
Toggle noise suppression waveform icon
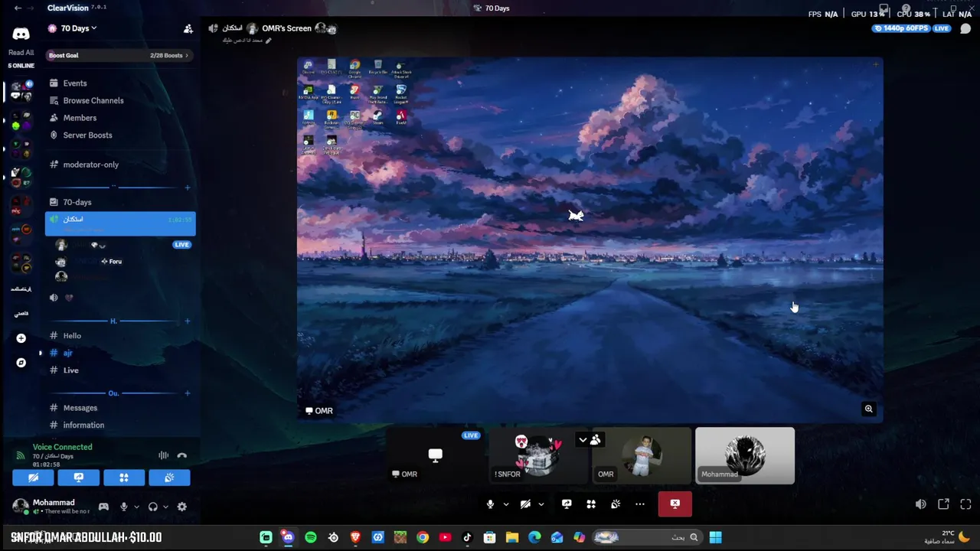click(164, 455)
